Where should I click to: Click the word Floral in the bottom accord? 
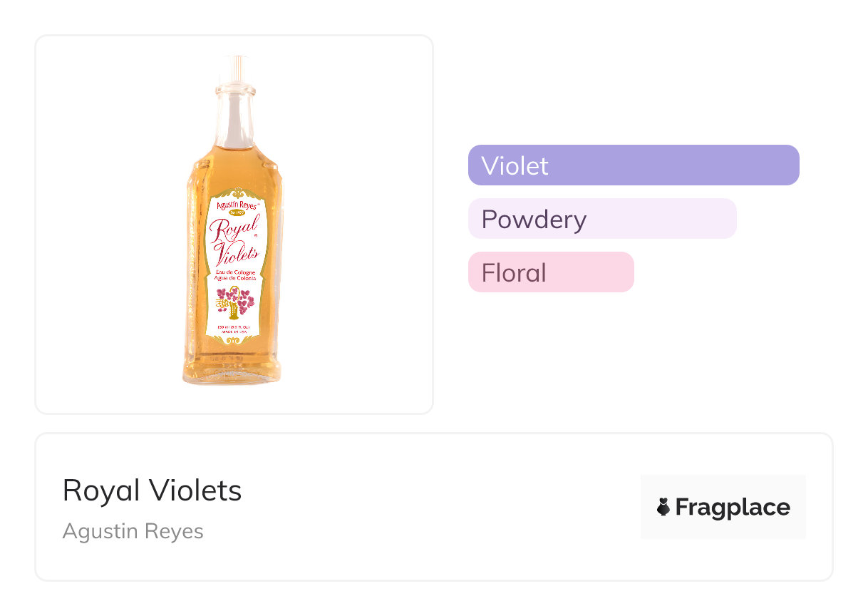[x=514, y=272]
